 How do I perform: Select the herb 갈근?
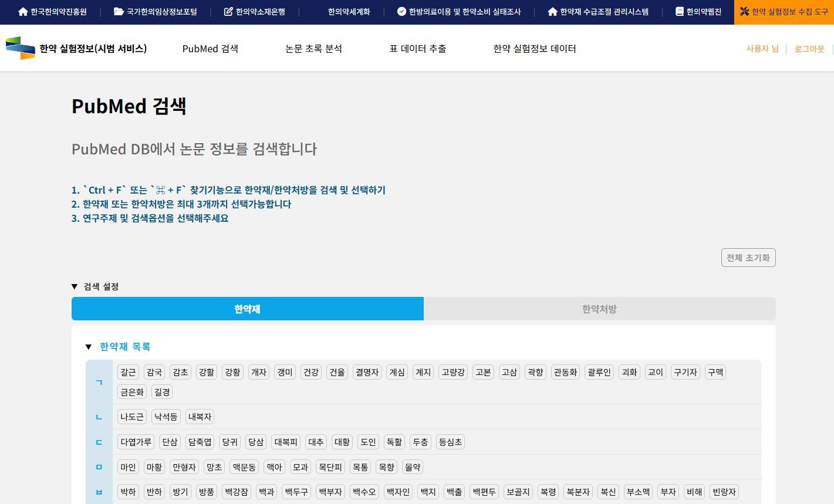pyautogui.click(x=128, y=372)
